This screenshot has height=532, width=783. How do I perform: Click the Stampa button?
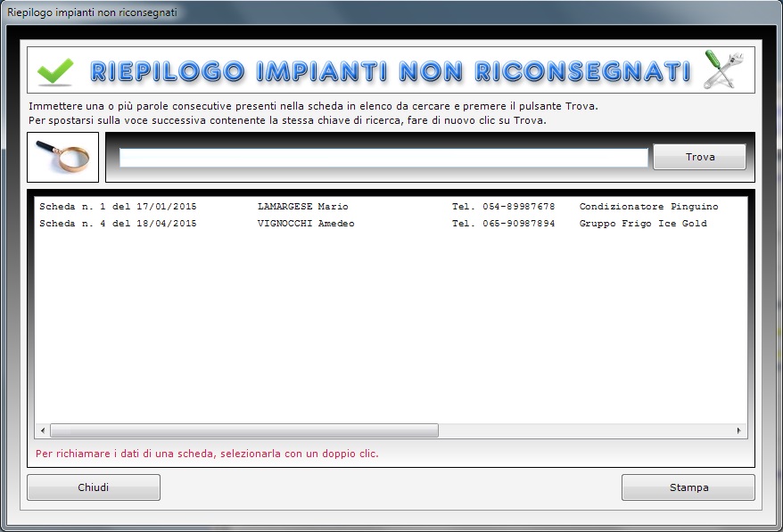pyautogui.click(x=688, y=487)
